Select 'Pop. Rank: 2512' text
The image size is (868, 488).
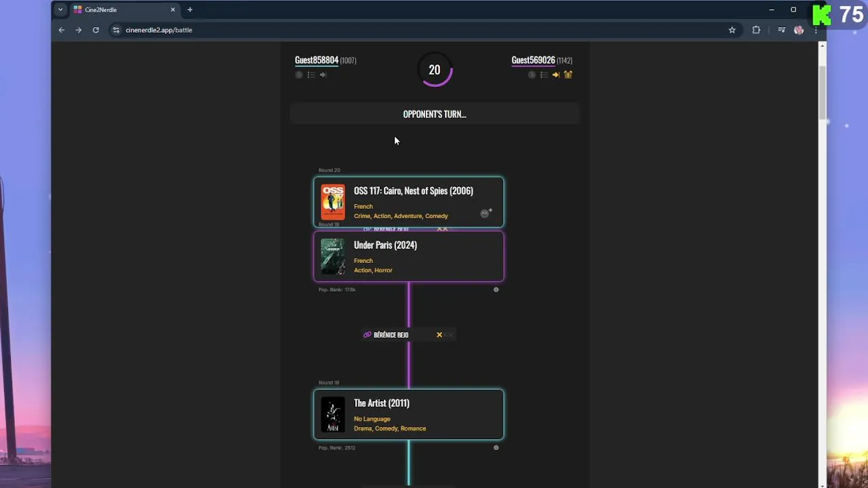point(337,447)
